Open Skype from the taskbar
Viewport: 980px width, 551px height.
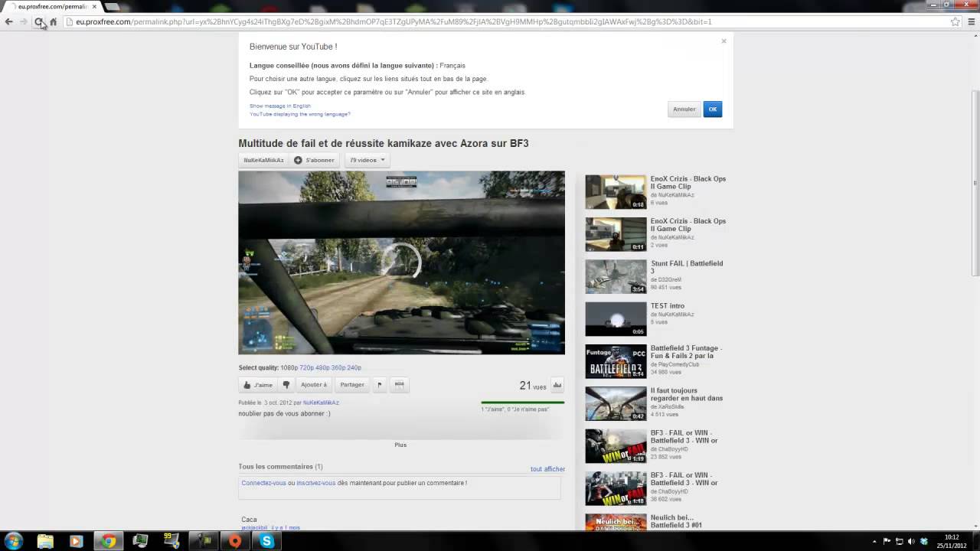click(x=266, y=541)
